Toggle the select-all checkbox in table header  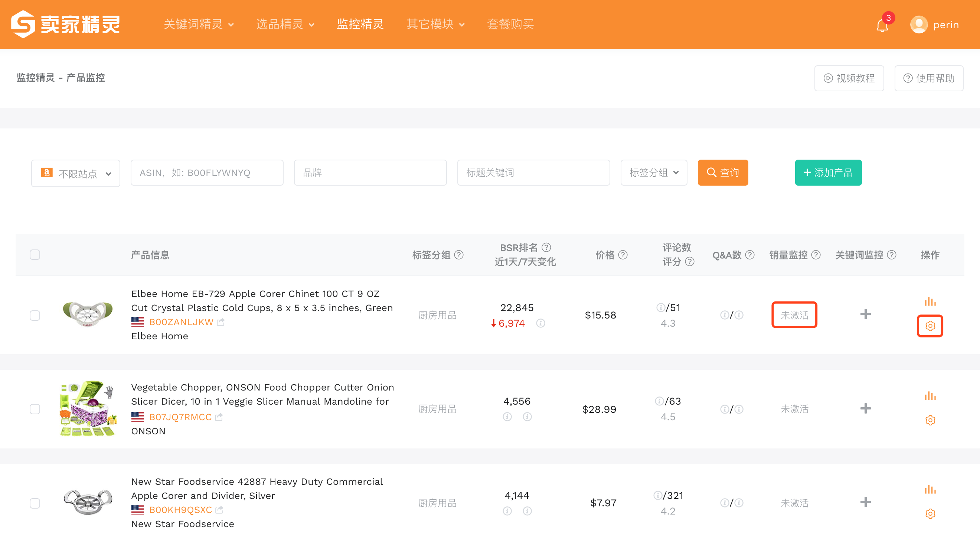click(35, 255)
